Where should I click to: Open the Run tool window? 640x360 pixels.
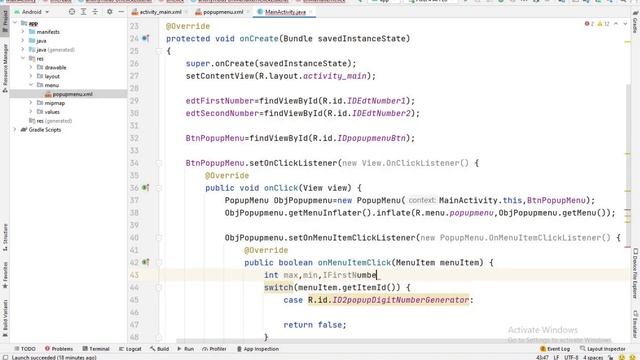pyautogui.click(x=186, y=349)
